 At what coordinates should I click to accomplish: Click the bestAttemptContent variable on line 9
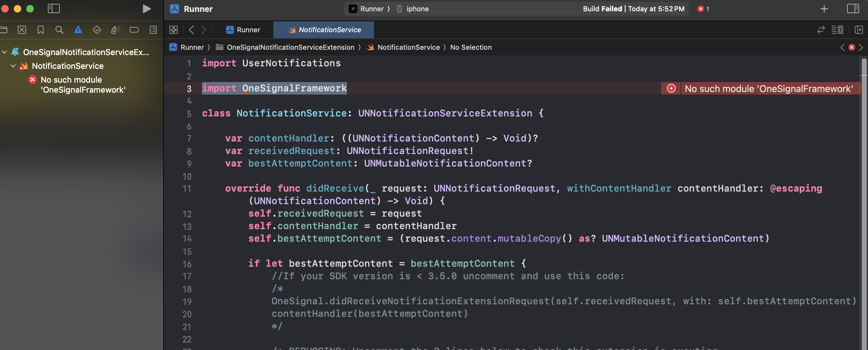coord(300,163)
